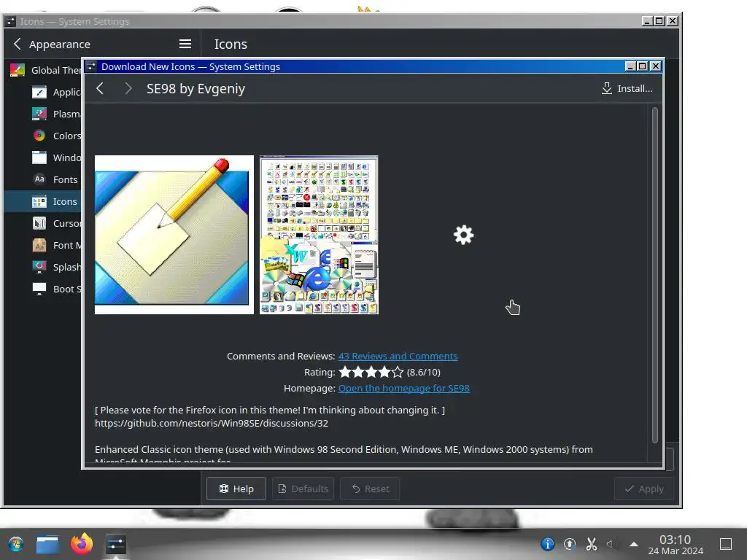Open Boot Splash sidebar icon

click(x=39, y=289)
